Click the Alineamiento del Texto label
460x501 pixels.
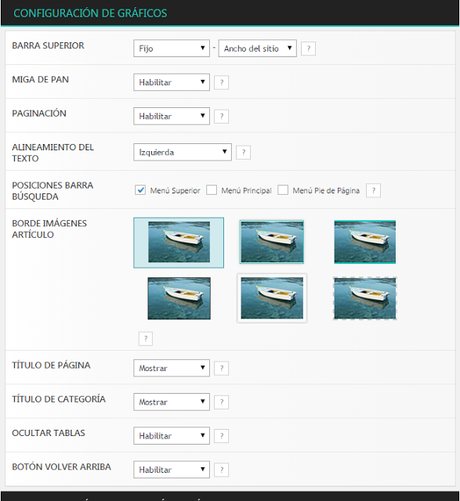(53, 153)
